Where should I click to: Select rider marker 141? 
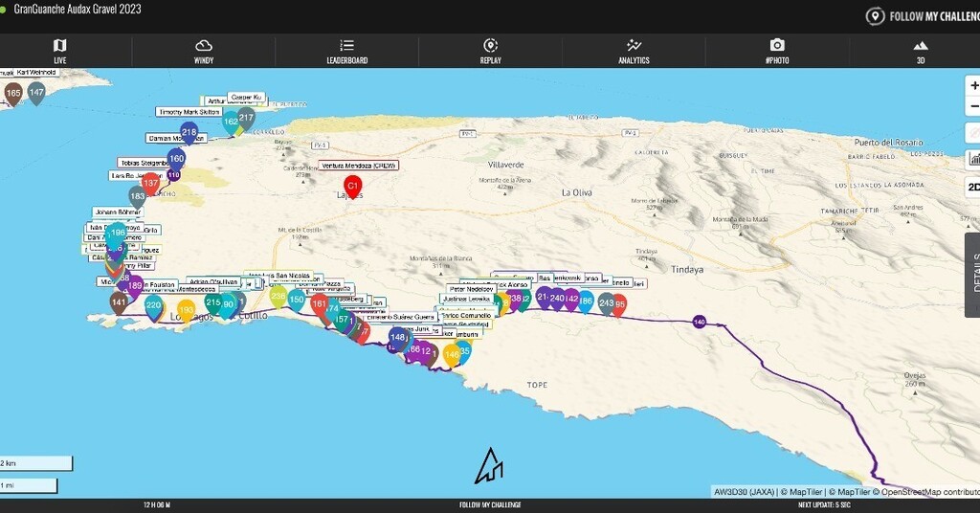coord(119,303)
